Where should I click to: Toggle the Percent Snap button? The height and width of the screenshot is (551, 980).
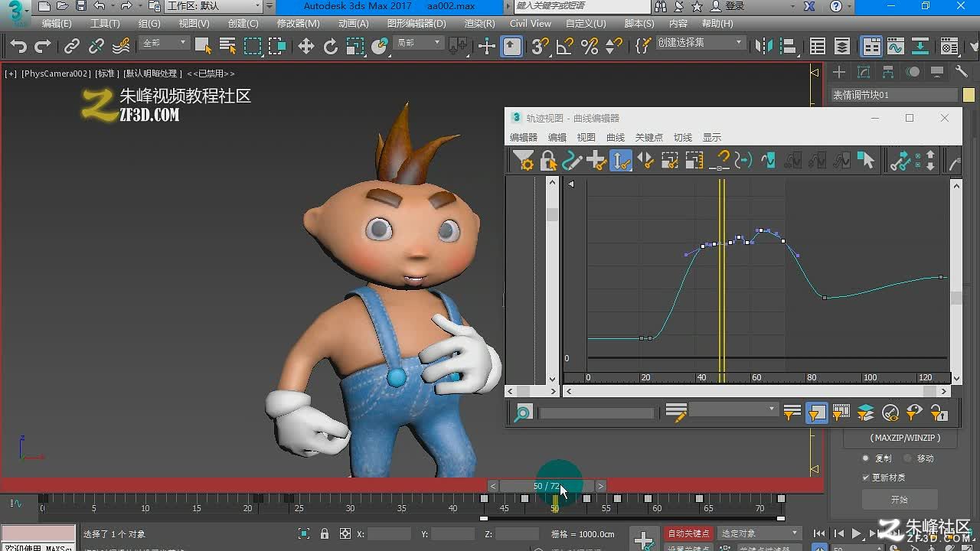point(590,47)
